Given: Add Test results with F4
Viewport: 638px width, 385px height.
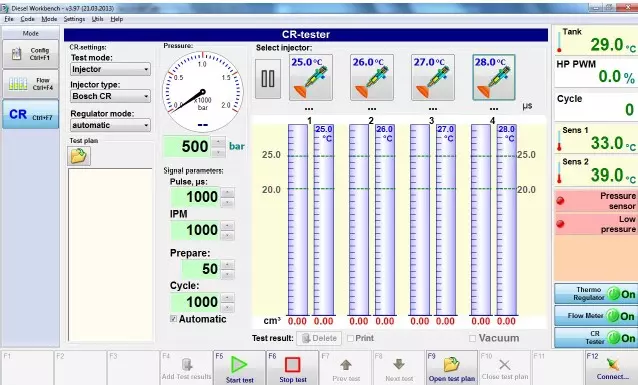Looking at the screenshot, I should click(186, 368).
